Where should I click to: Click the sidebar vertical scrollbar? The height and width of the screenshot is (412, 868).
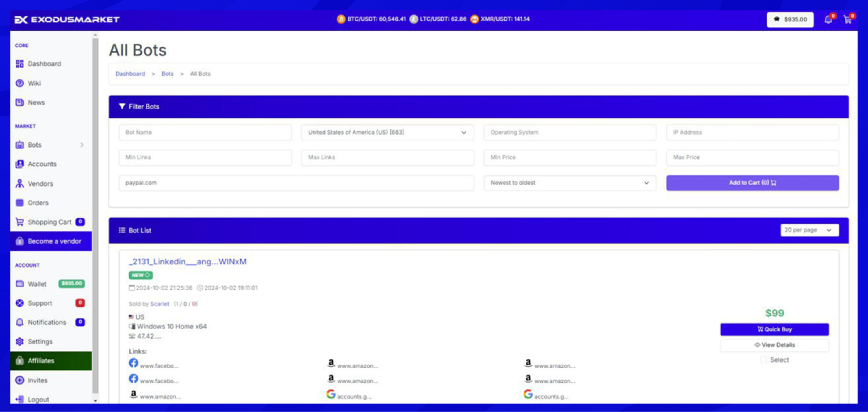click(95, 216)
